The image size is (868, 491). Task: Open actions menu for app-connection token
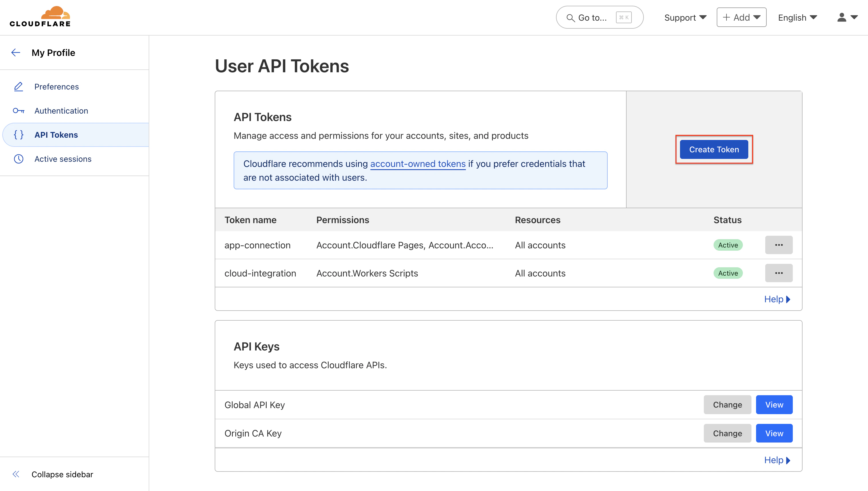pyautogui.click(x=778, y=245)
